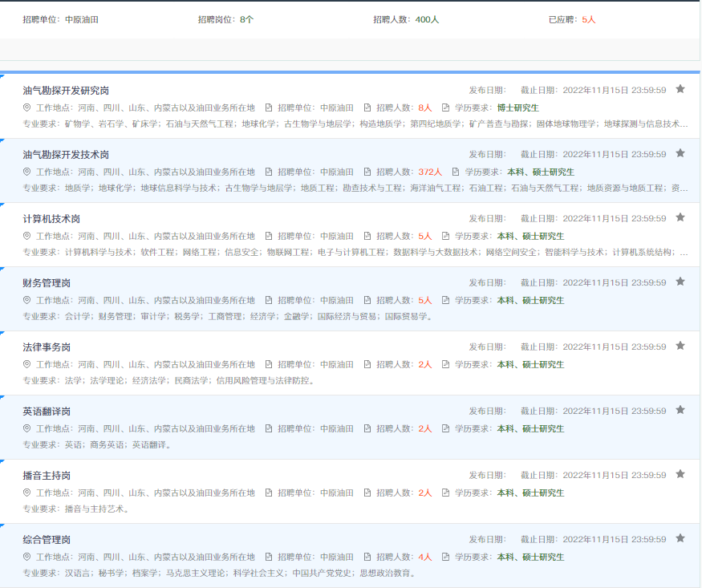702x588 pixels.
Task: Click location pin icon in 油气勘探开发研究岗 row
Action: 26,107
